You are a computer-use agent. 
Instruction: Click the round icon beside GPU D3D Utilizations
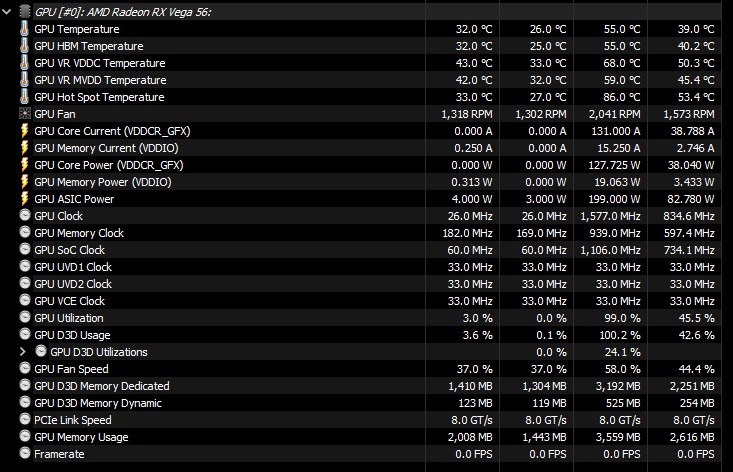pyautogui.click(x=41, y=350)
